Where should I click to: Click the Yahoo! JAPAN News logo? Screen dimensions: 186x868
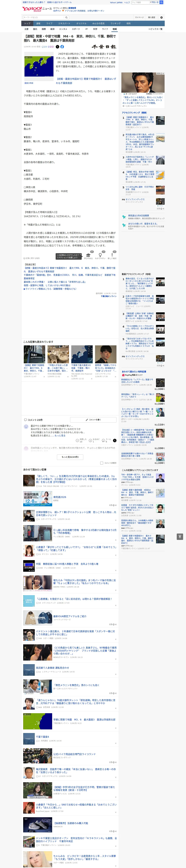click(x=37, y=9)
